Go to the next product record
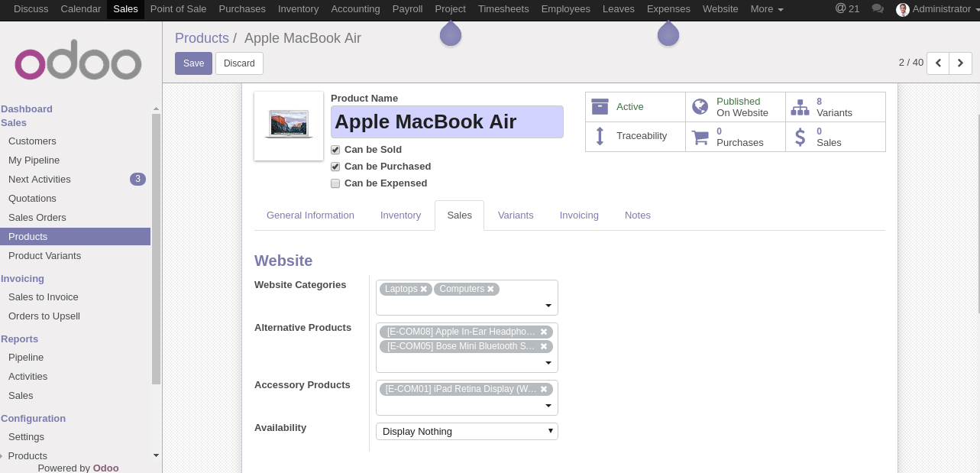This screenshot has width=980, height=473. [961, 63]
